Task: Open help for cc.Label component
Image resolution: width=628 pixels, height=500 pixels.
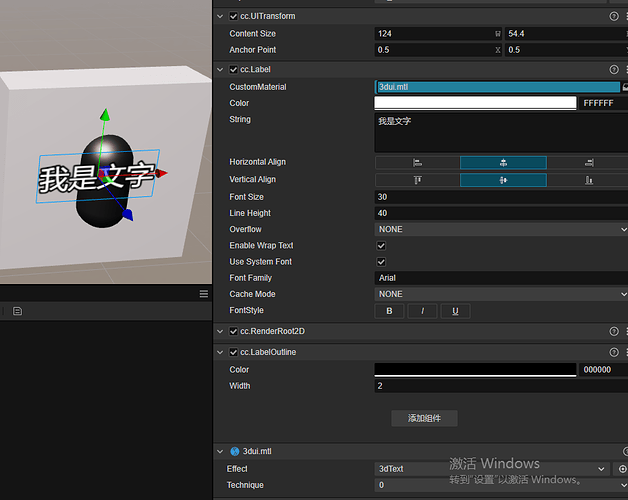Action: (614, 69)
